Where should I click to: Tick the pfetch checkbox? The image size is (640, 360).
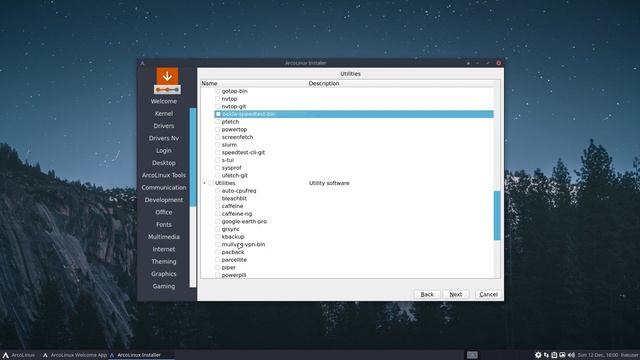pyautogui.click(x=218, y=122)
